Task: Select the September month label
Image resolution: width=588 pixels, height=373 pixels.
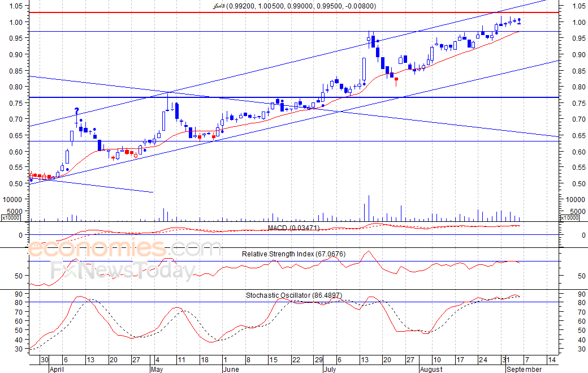Action: tap(524, 369)
